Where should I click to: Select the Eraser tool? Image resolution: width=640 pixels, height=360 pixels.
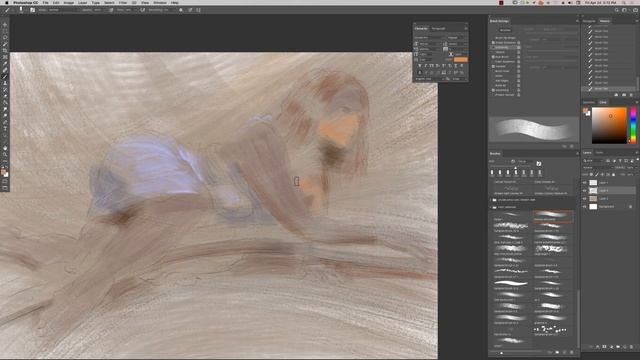(5, 96)
